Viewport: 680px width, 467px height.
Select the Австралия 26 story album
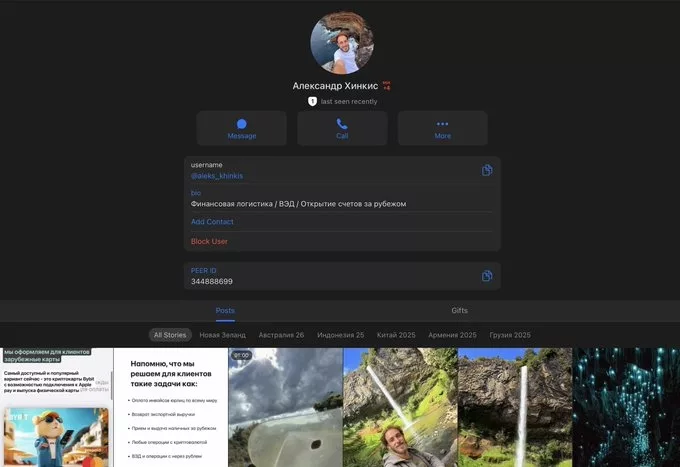(281, 335)
